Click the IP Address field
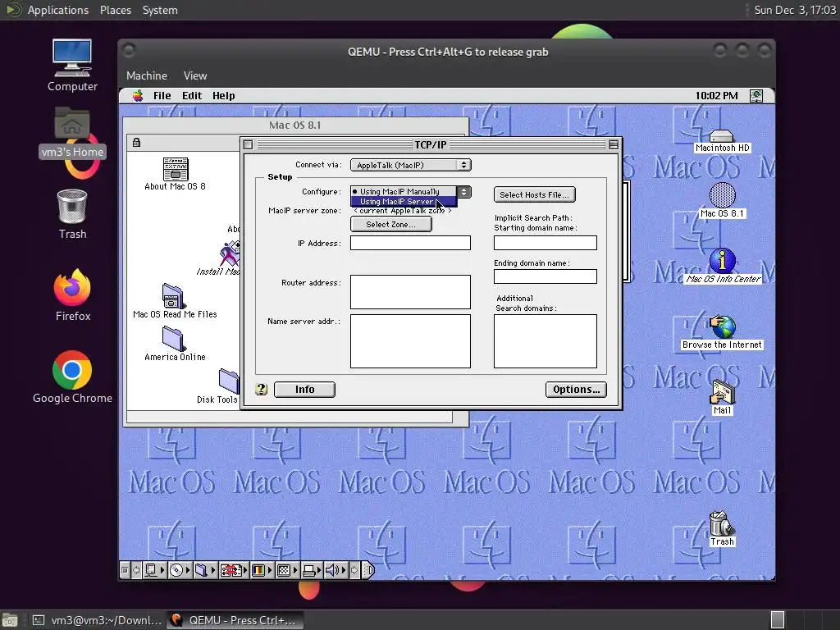Image resolution: width=840 pixels, height=630 pixels. (x=410, y=243)
